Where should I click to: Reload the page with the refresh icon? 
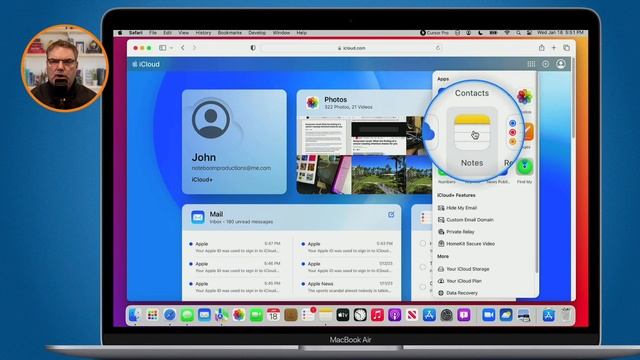pyautogui.click(x=438, y=48)
